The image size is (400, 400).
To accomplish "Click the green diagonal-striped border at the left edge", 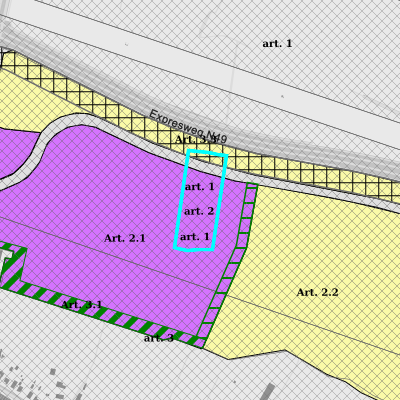I will tap(13, 267).
